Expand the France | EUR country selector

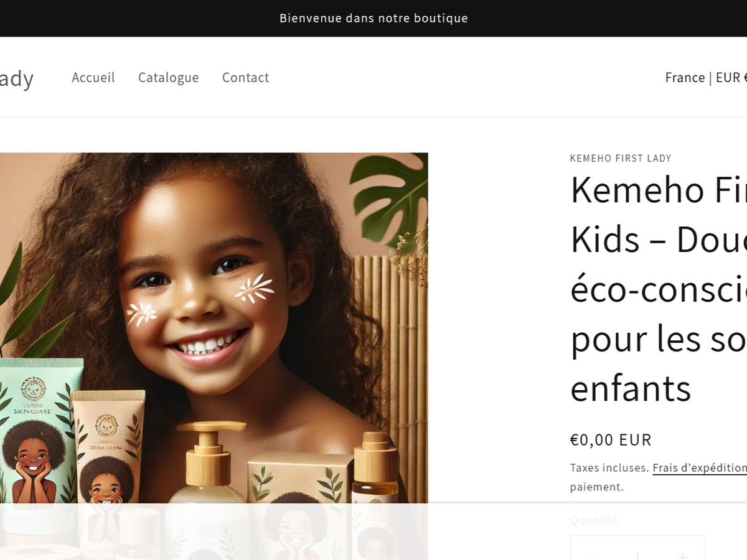(x=706, y=77)
